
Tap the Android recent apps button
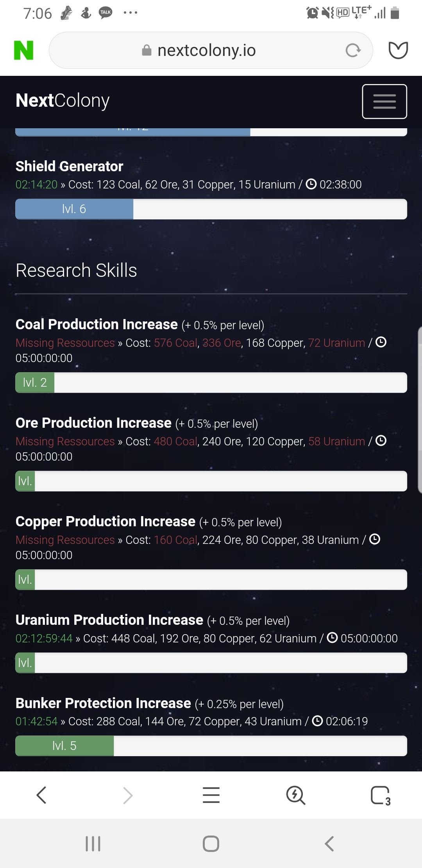(x=93, y=843)
